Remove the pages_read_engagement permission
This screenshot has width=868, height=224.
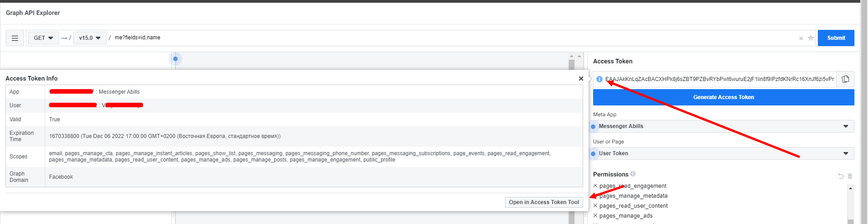(595, 186)
